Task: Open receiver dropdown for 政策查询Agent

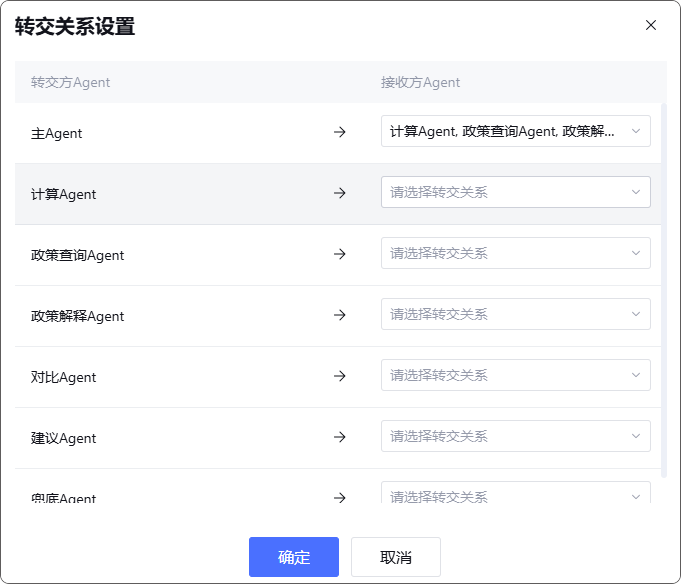Action: [x=515, y=253]
